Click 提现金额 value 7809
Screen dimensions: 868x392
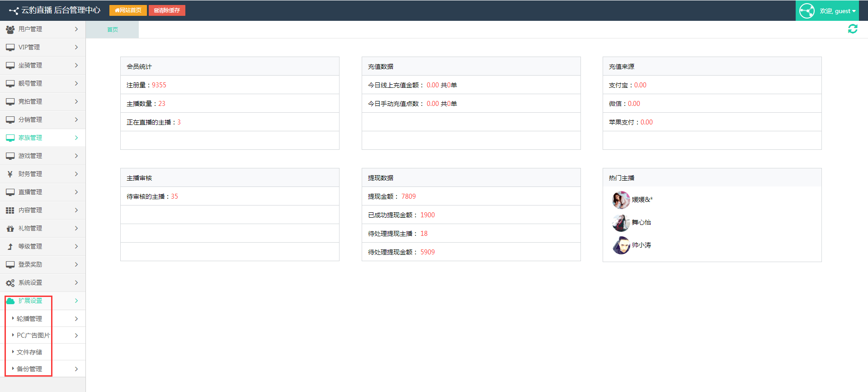click(x=409, y=196)
